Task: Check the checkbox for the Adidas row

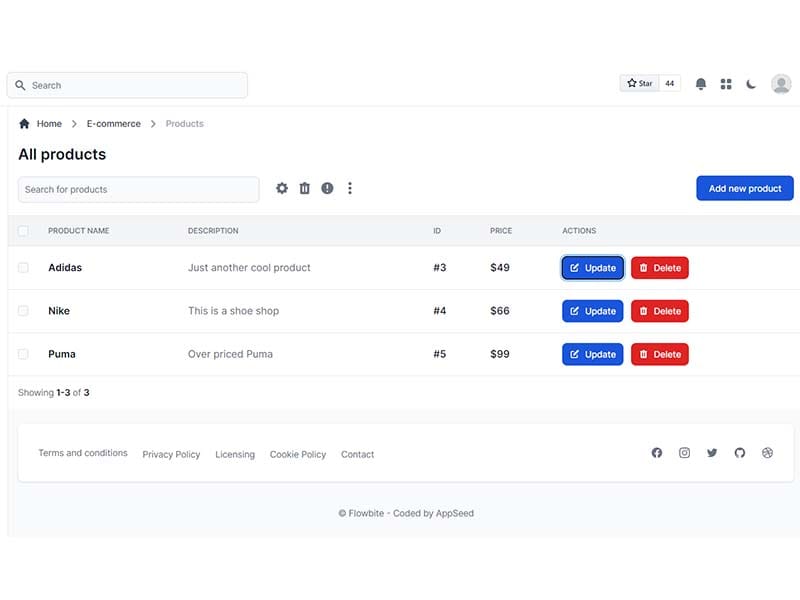Action: click(23, 268)
